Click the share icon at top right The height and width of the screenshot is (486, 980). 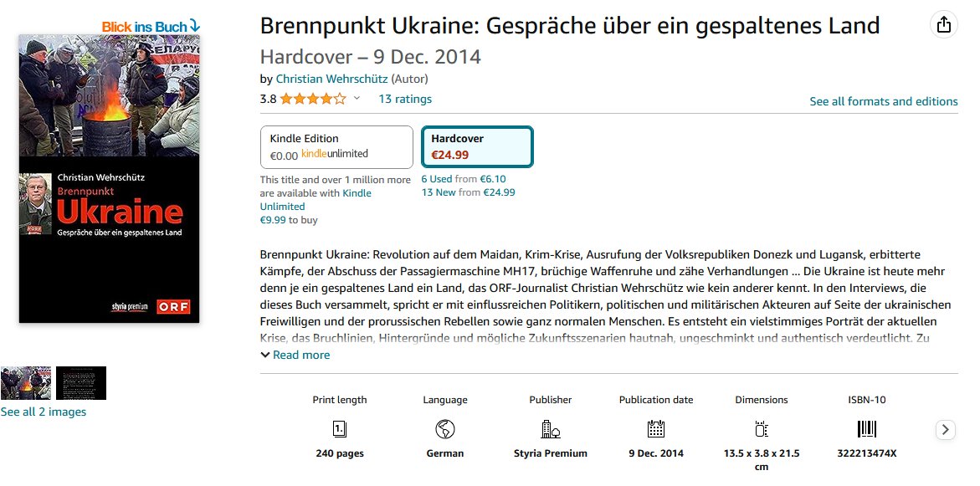click(x=944, y=25)
